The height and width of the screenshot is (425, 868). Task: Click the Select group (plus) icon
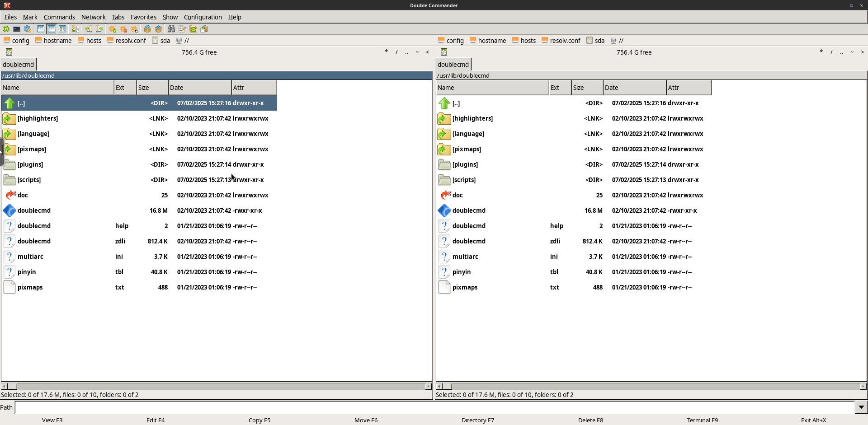pyautogui.click(x=113, y=29)
